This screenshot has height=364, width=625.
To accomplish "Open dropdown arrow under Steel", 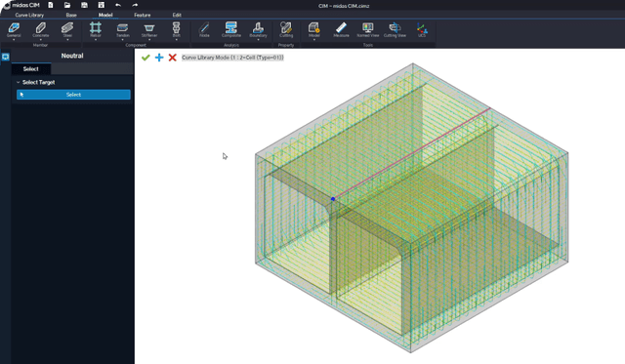I will tap(67, 40).
